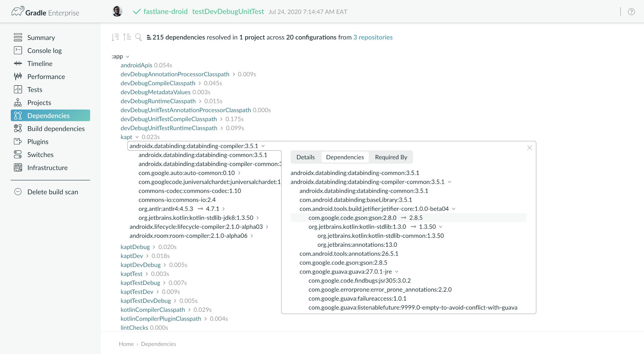Viewport: 644px width, 354px height.
Task: Click the Home breadcrumb link
Action: [x=126, y=344]
